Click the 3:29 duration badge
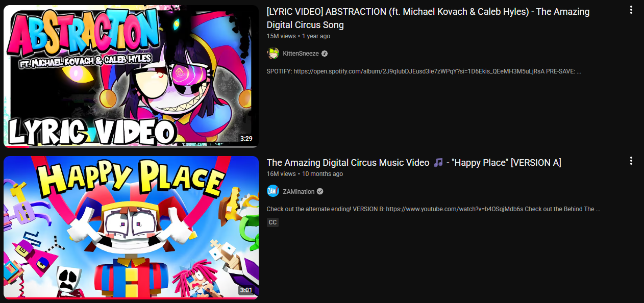 (x=246, y=138)
